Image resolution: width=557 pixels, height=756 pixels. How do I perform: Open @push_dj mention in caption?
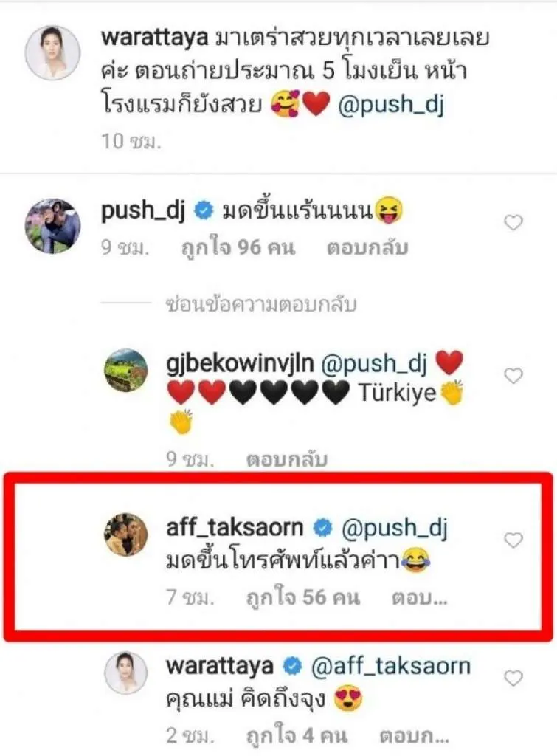(391, 105)
